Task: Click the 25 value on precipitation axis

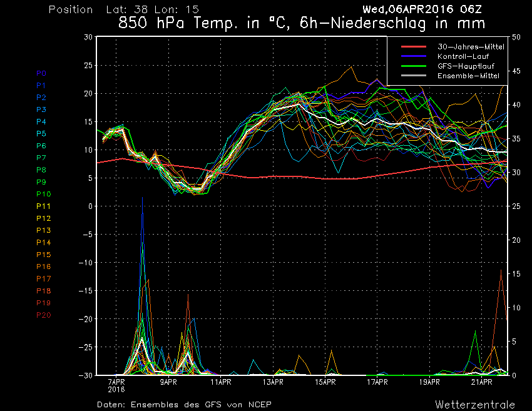Action: pyautogui.click(x=516, y=206)
